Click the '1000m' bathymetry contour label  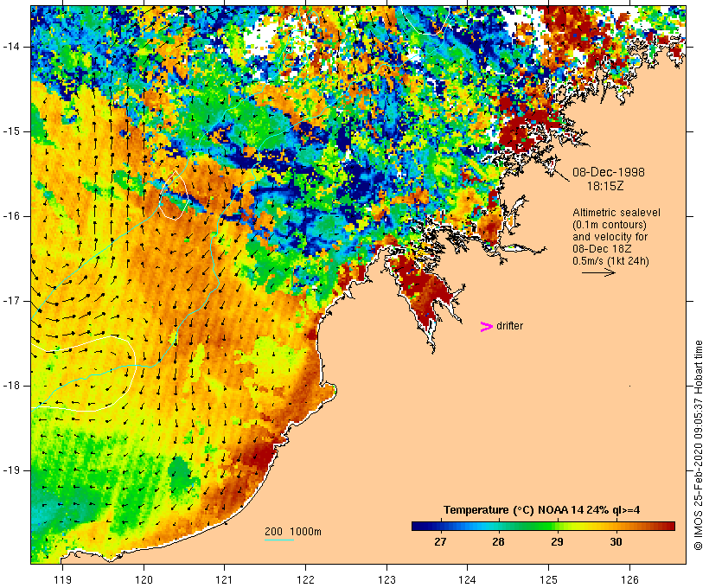click(306, 532)
